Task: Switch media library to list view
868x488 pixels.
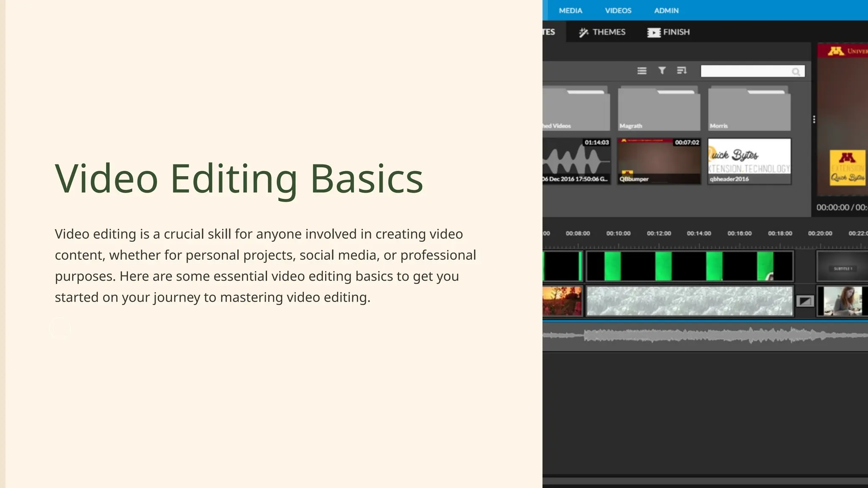Action: [642, 71]
